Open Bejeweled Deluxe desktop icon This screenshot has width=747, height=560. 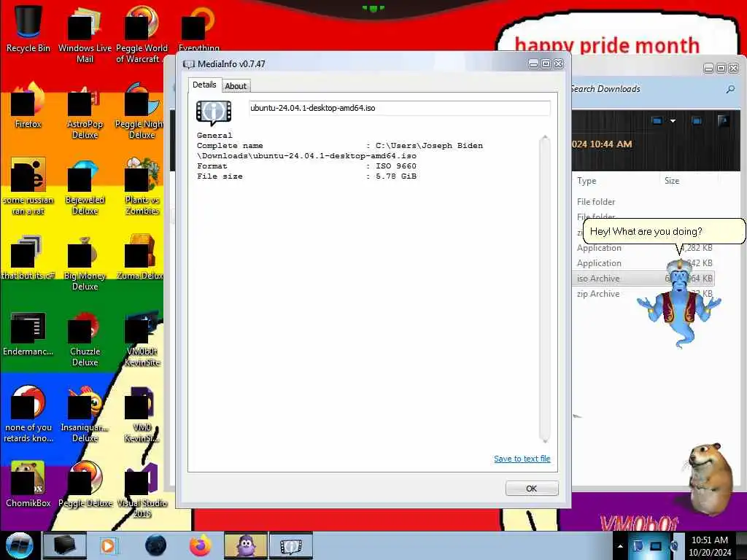click(x=85, y=187)
